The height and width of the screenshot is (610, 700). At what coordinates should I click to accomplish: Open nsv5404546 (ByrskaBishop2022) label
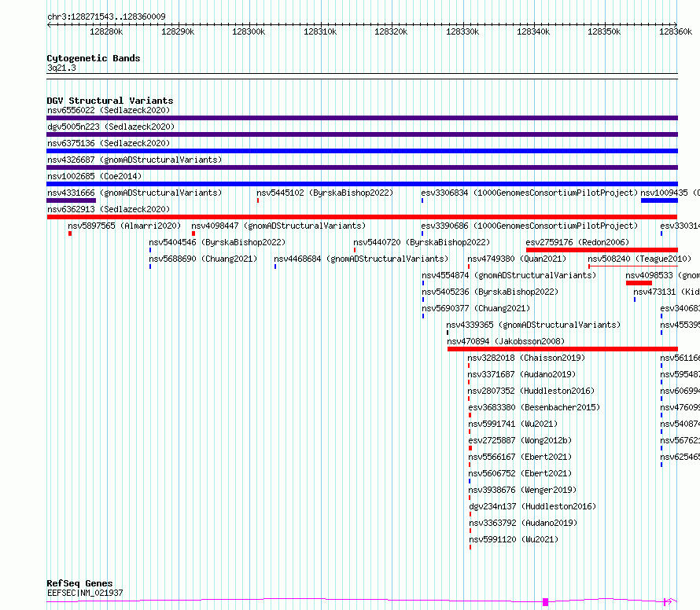(x=217, y=242)
